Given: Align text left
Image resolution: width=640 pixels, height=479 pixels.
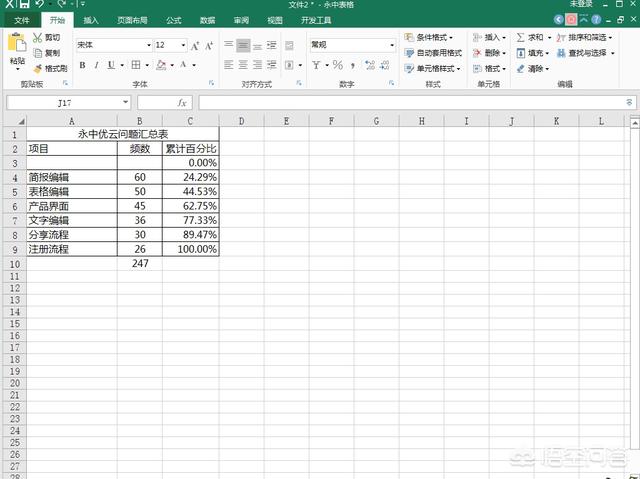Looking at the screenshot, I should pos(229,64).
